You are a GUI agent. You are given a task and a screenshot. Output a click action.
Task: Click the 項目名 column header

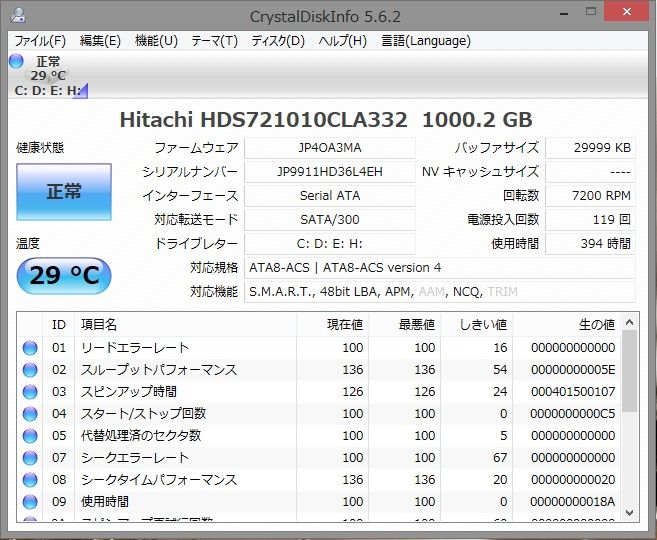(186, 324)
